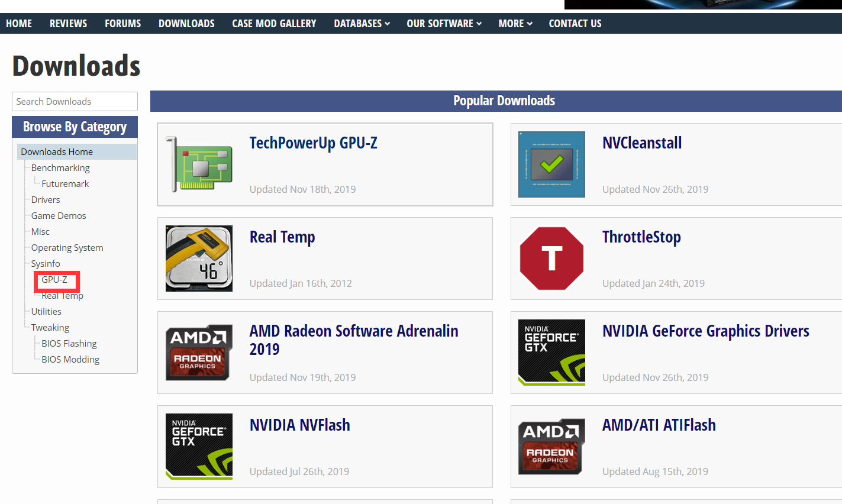The image size is (842, 504).
Task: Focus the Search Downloads input field
Action: coord(75,101)
